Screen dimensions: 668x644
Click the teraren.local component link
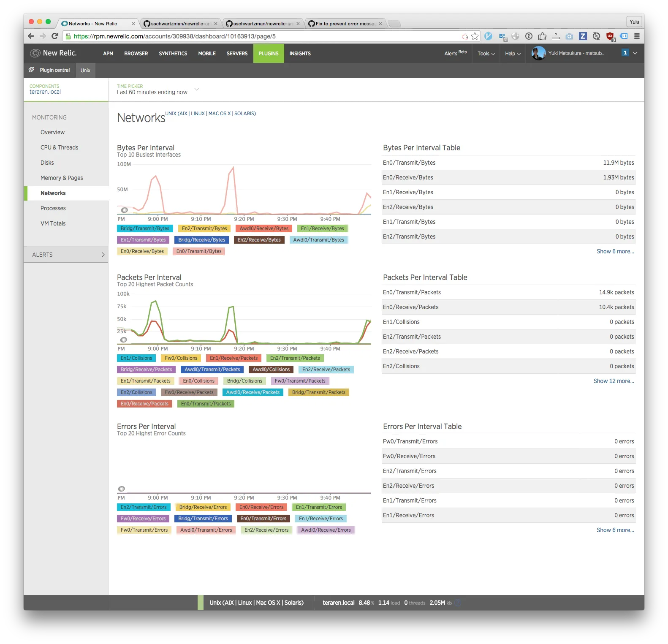coord(45,92)
